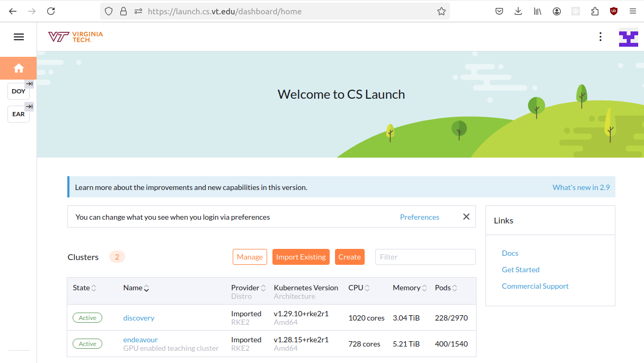Open the vertical three-dot page menu
This screenshot has width=644, height=363.
[x=600, y=37]
